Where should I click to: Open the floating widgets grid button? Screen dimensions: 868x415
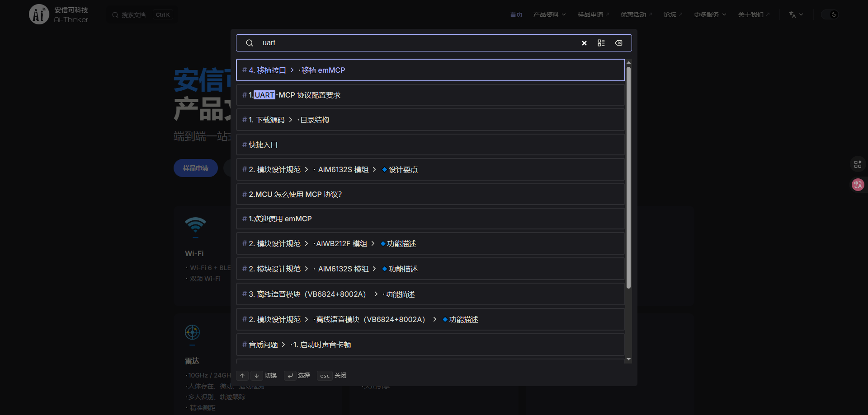(x=858, y=164)
